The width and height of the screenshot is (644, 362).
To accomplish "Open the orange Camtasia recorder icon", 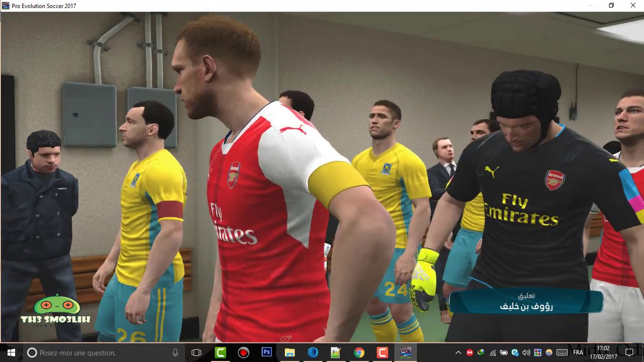I will tap(382, 353).
